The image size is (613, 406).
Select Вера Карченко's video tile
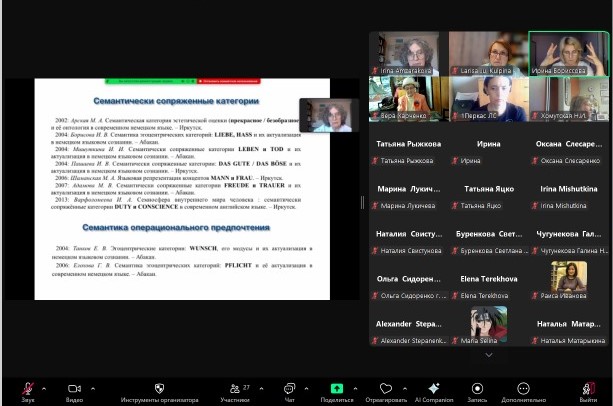(409, 99)
